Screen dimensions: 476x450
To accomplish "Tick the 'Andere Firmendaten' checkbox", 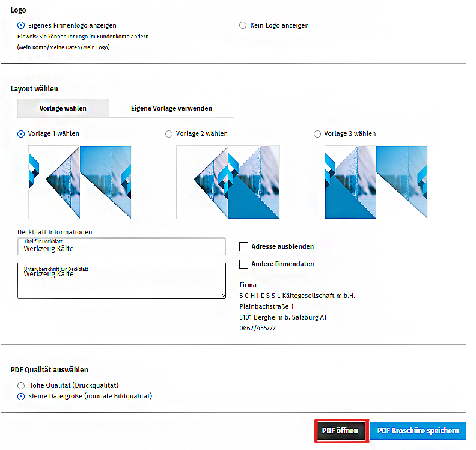I will [243, 264].
